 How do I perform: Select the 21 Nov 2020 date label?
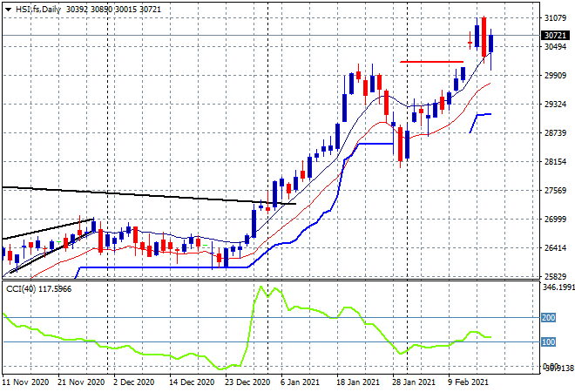(81, 382)
